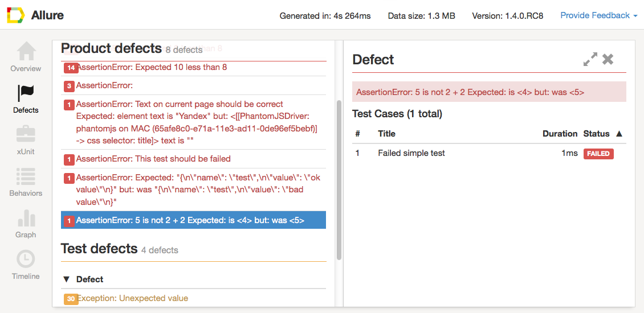Select 'Expected 10 less than 8' defect
Viewport: 644px width, 313px height.
tap(193, 67)
